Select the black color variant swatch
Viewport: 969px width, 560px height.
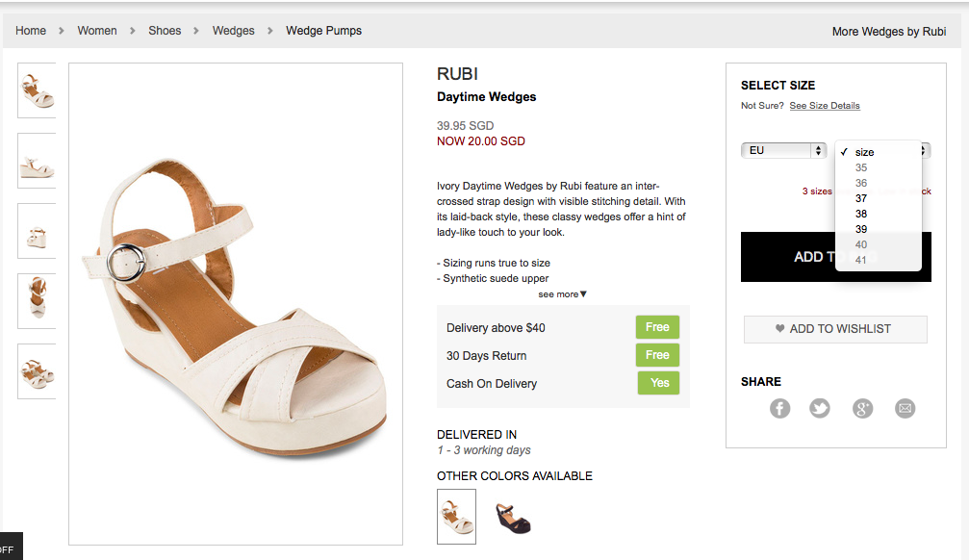click(513, 518)
